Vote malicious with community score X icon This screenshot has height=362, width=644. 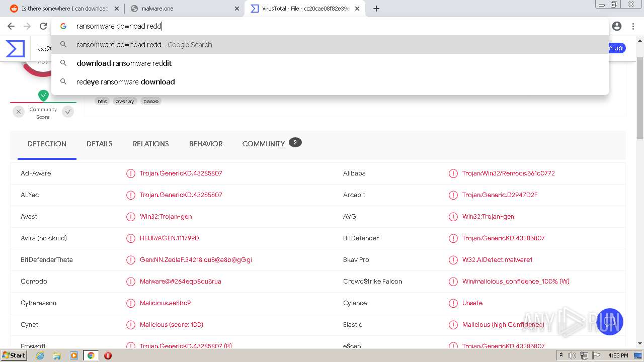19,112
